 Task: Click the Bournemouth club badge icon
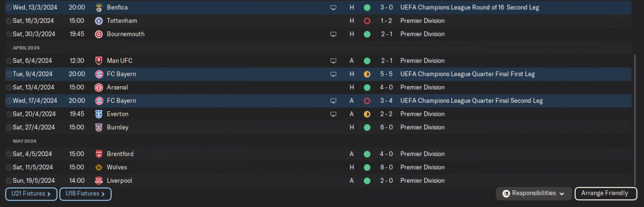pos(99,34)
